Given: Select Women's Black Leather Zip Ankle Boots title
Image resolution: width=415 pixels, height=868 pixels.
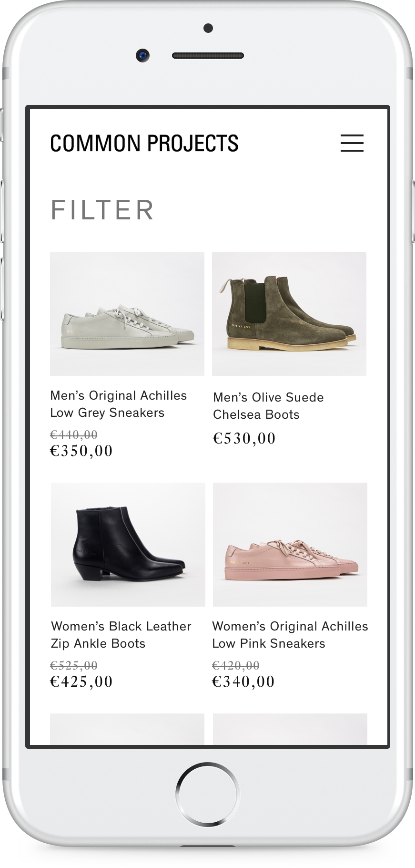Looking at the screenshot, I should 121,635.
